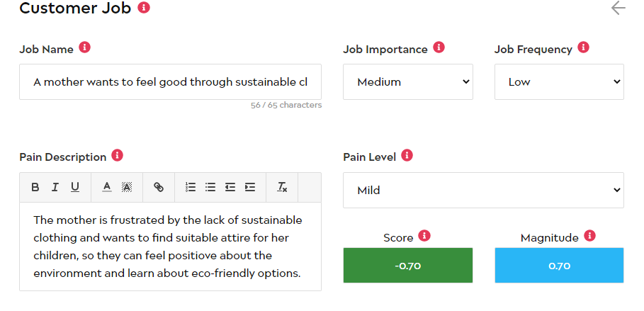Insert a link using chain icon
The width and height of the screenshot is (644, 311).
coord(159,187)
